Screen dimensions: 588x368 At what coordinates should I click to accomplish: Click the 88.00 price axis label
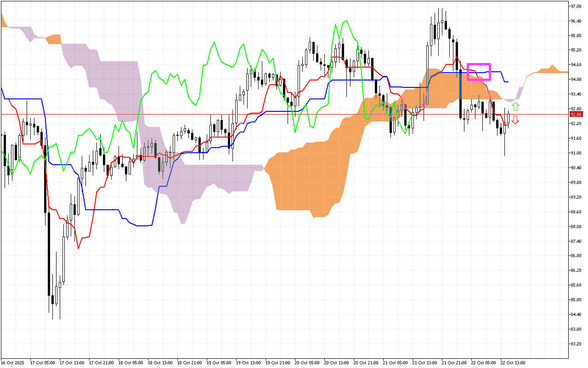click(576, 226)
